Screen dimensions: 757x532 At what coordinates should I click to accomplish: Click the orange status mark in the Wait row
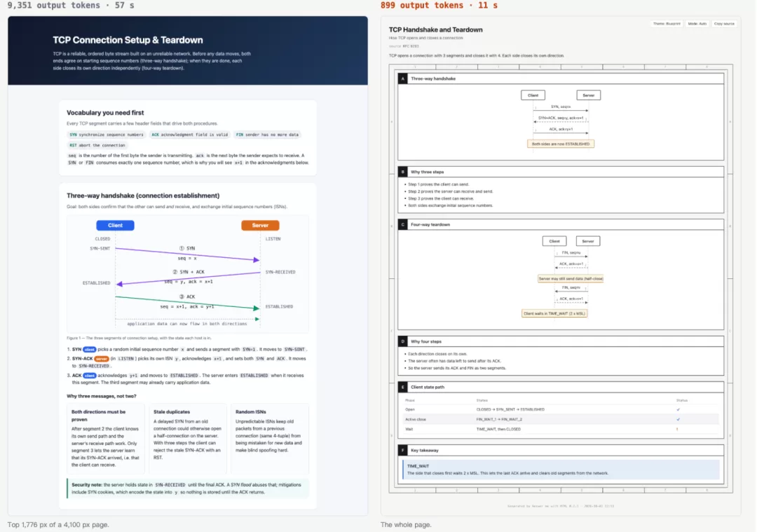[x=677, y=429]
